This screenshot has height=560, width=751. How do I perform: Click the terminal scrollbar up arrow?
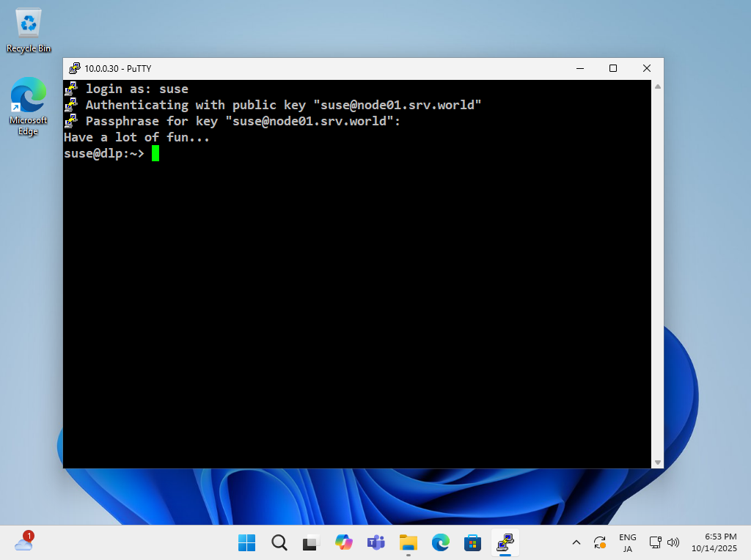point(657,86)
